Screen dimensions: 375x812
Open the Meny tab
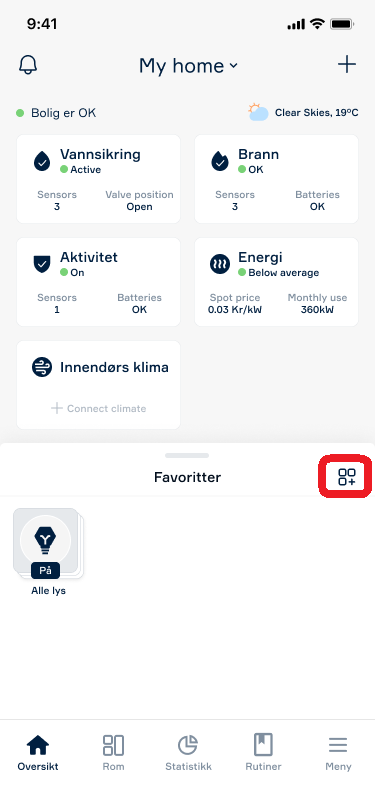tap(338, 752)
